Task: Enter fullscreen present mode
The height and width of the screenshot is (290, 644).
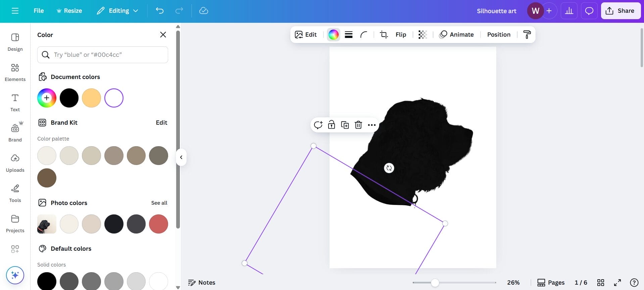Action: 617,283
